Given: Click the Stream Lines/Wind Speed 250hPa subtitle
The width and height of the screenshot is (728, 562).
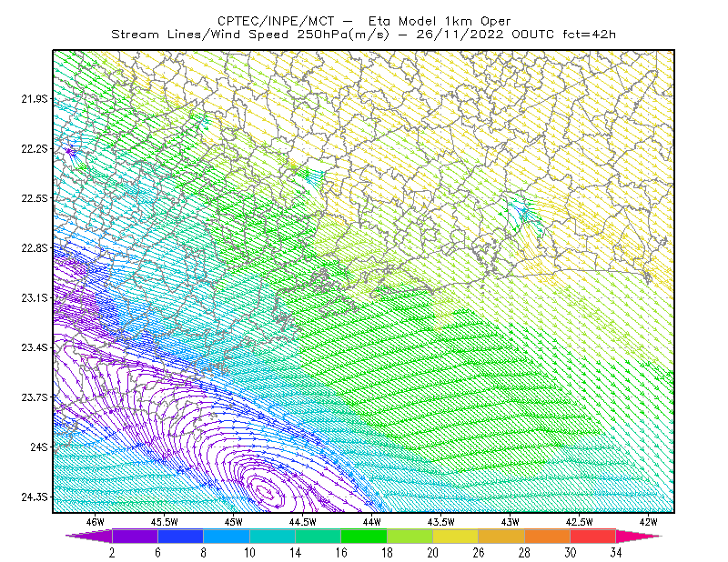Looking at the screenshot, I should pos(363,35).
